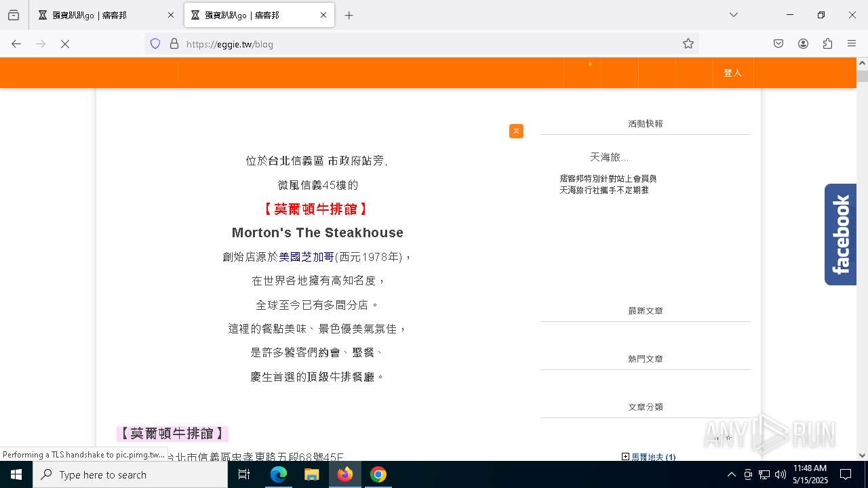Click orange scroll-to-top icon in article
Image resolution: width=868 pixels, height=488 pixels.
click(x=516, y=131)
